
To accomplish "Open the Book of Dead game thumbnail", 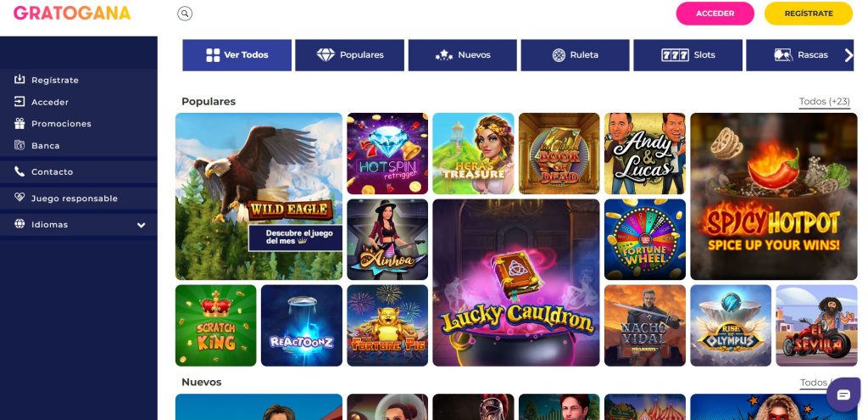I will (559, 154).
